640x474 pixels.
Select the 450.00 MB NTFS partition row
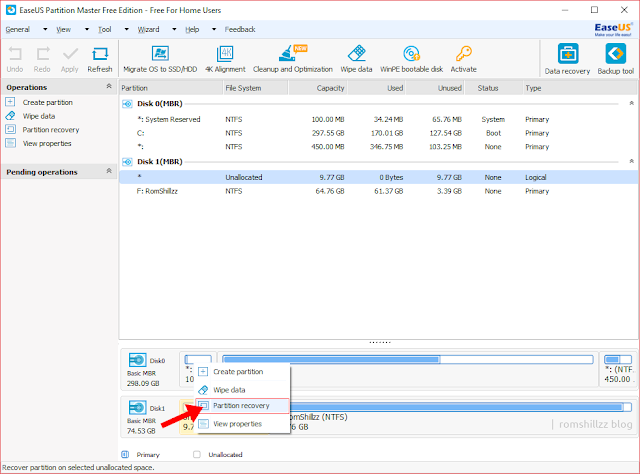(378, 147)
